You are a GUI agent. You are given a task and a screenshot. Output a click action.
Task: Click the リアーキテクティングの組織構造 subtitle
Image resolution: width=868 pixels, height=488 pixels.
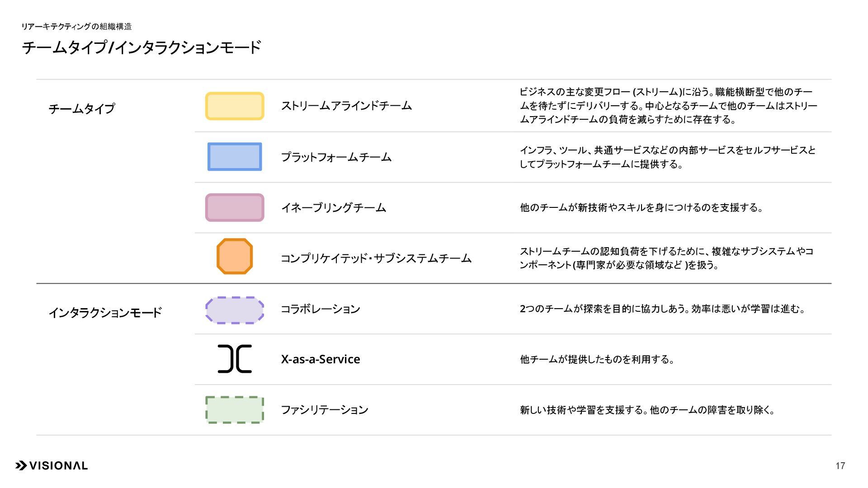point(76,27)
